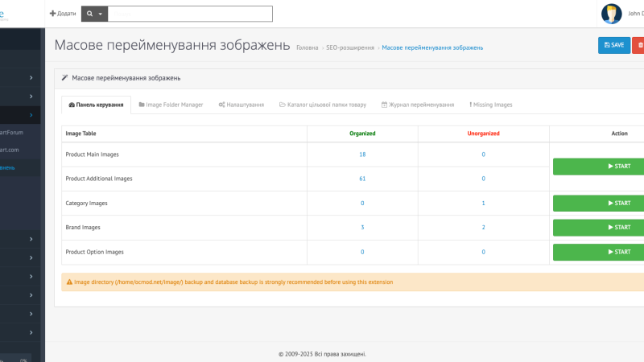
Task: Open Каталог цільової папки товару tab
Action: [x=323, y=105]
